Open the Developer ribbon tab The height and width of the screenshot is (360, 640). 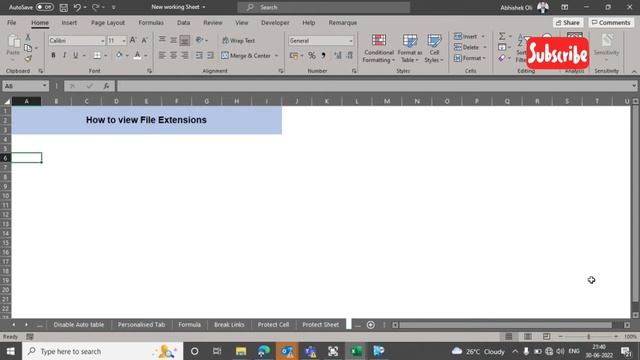275,22
